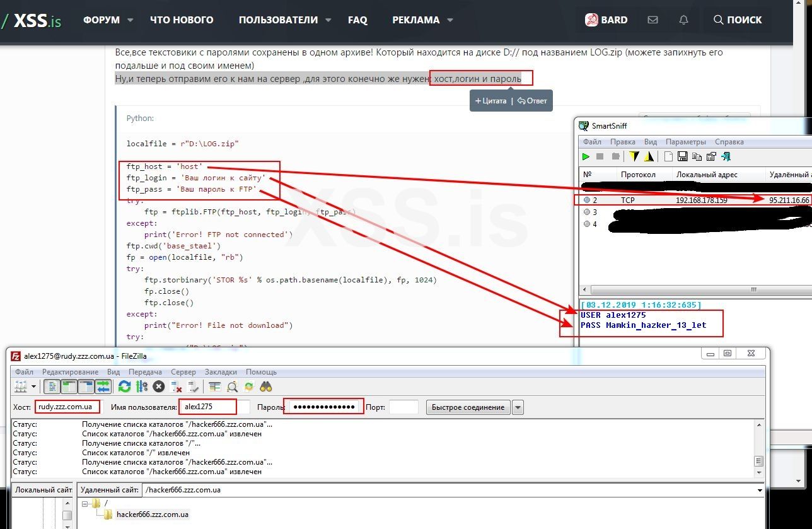Click the SmartSniff capture filter icon
Image resolution: width=812 pixels, height=529 pixels.
pos(648,156)
